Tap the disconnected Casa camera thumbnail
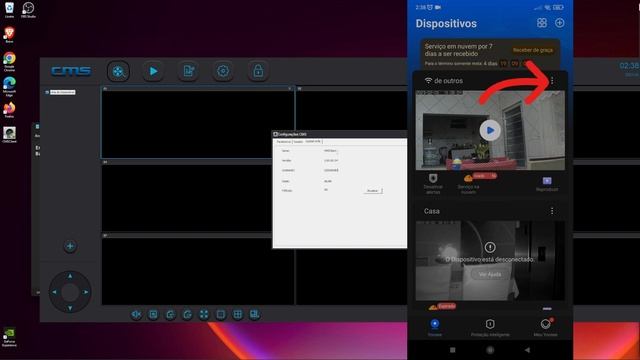This screenshot has height=360, width=640. pyautogui.click(x=490, y=261)
